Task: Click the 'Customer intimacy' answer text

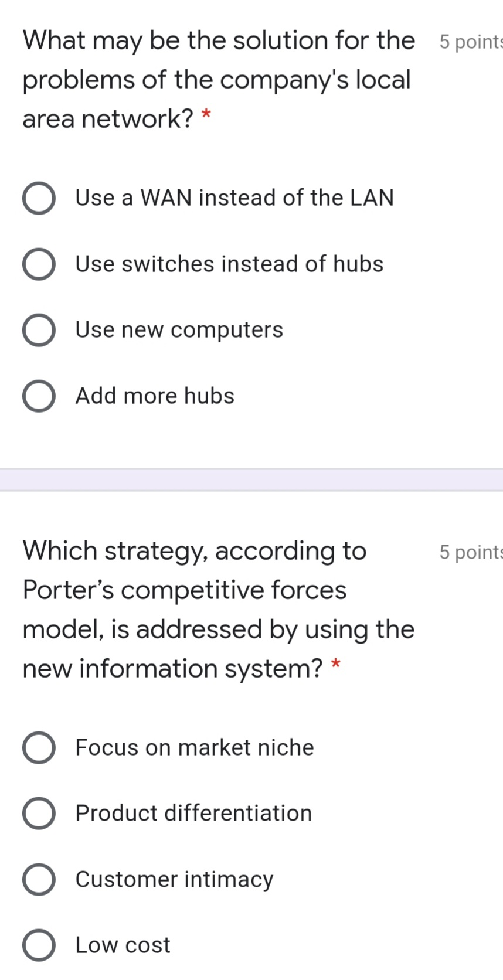Action: click(x=174, y=879)
